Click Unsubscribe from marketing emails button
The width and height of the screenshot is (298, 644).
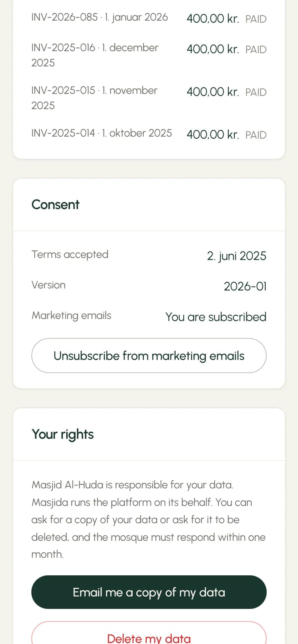[x=149, y=356]
